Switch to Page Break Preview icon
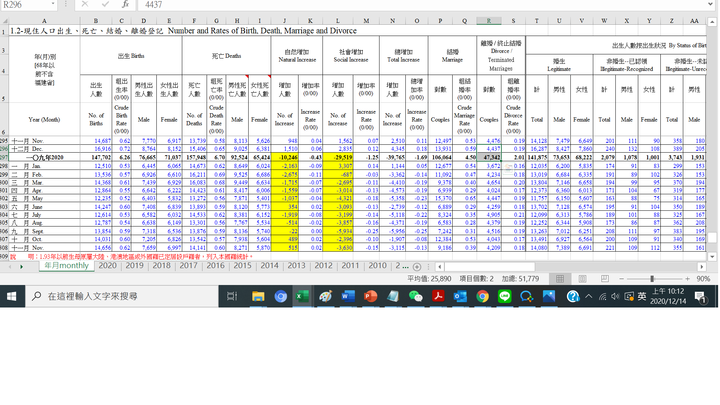720x405 pixels. [x=605, y=279]
